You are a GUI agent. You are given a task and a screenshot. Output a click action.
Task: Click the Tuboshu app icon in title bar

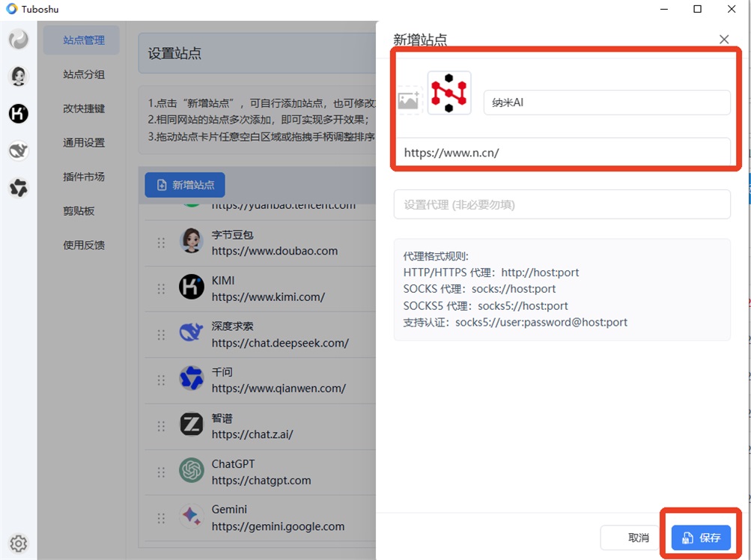(x=11, y=9)
